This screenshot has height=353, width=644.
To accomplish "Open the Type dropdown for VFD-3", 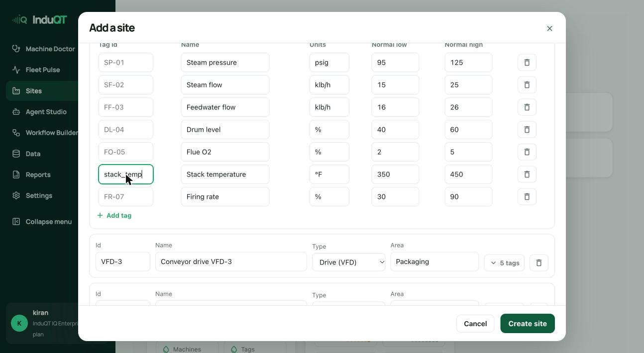I will [349, 262].
